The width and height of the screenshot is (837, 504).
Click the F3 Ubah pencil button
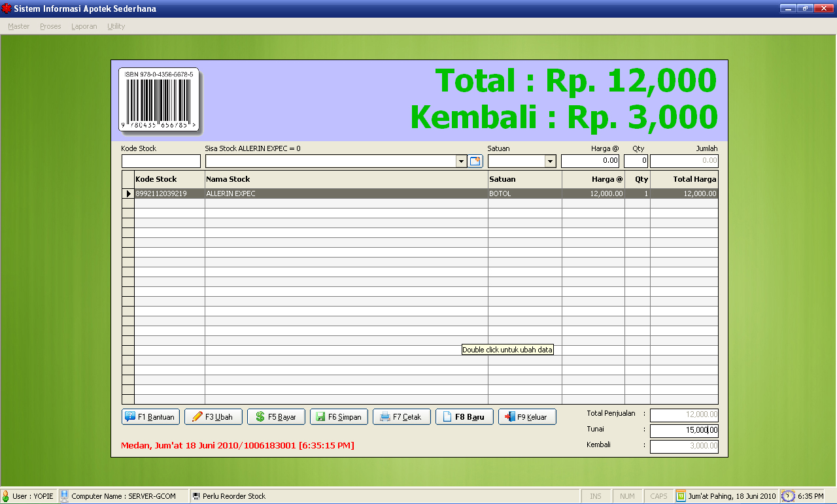coord(213,417)
